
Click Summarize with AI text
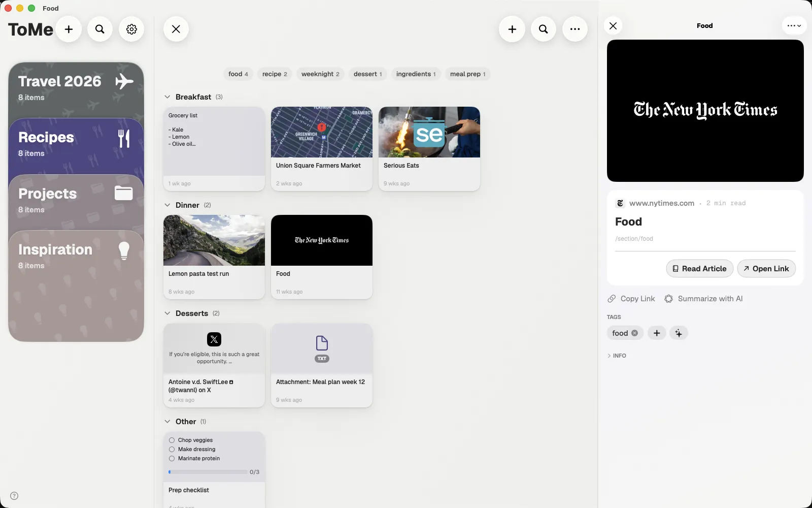coord(710,299)
